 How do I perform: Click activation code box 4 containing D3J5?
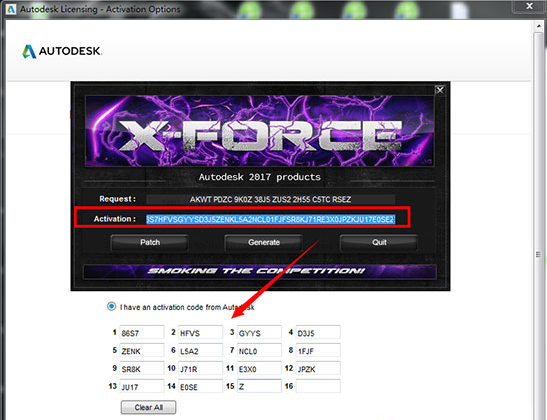(x=318, y=332)
